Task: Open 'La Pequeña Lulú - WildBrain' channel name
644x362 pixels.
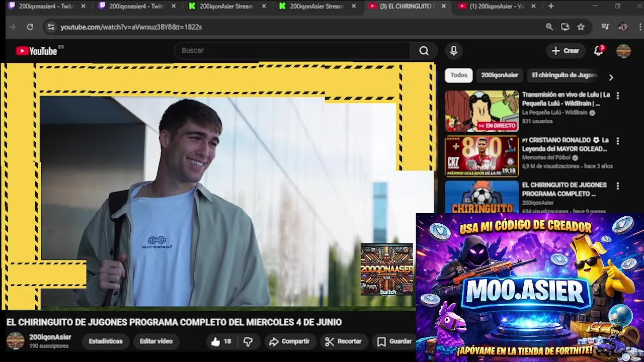Action: coord(555,113)
